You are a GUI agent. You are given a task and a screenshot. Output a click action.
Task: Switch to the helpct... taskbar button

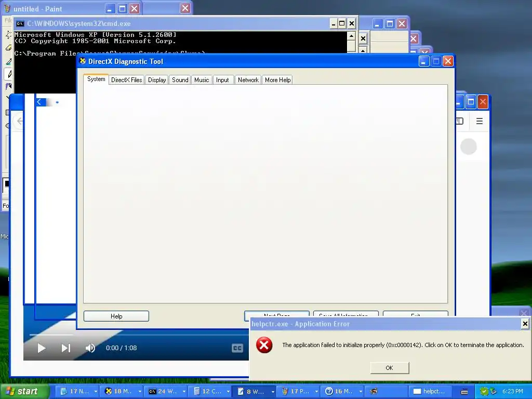(431, 391)
